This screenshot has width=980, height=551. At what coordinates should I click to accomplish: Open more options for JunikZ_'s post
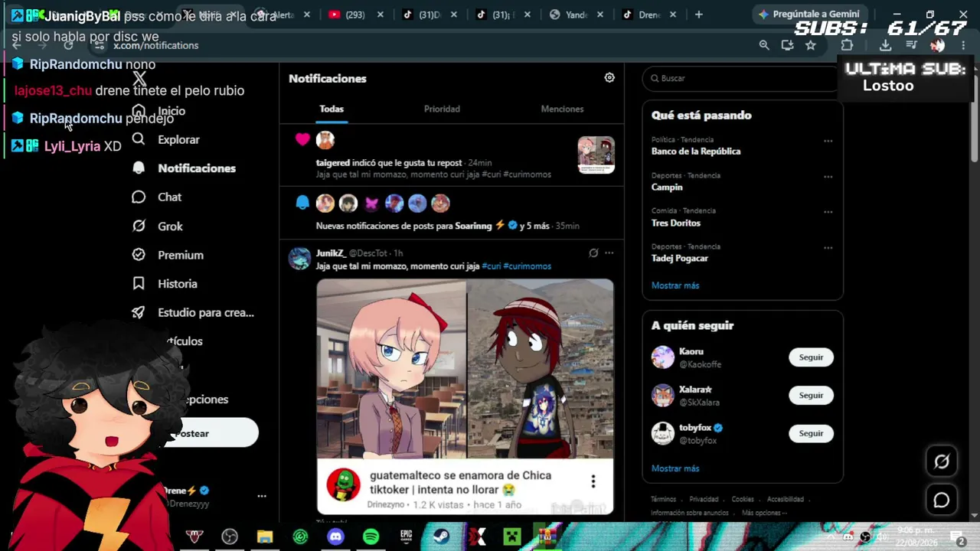coord(609,253)
